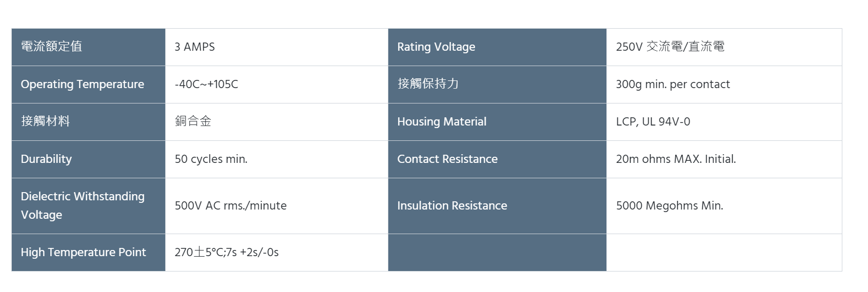Click the -40C~+105C value cell
868x292 pixels.
pyautogui.click(x=206, y=84)
